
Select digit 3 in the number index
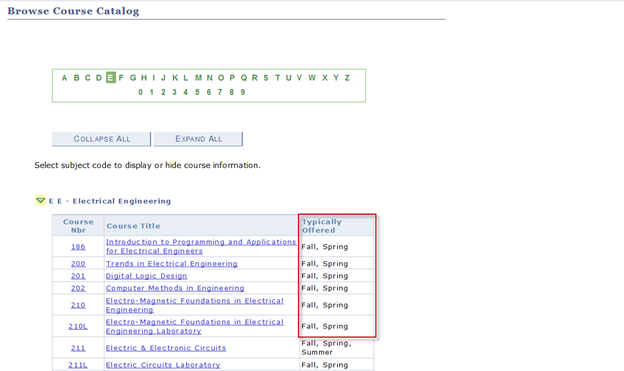[174, 92]
